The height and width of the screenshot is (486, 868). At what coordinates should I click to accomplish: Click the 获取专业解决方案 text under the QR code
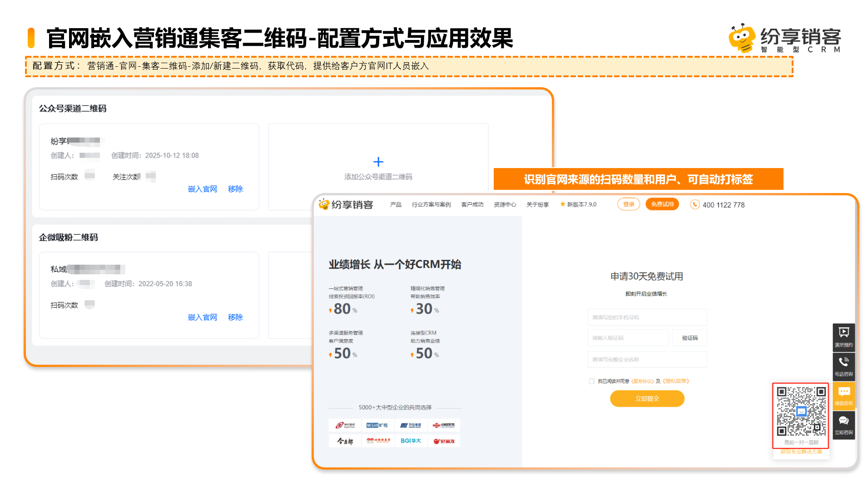(x=801, y=451)
